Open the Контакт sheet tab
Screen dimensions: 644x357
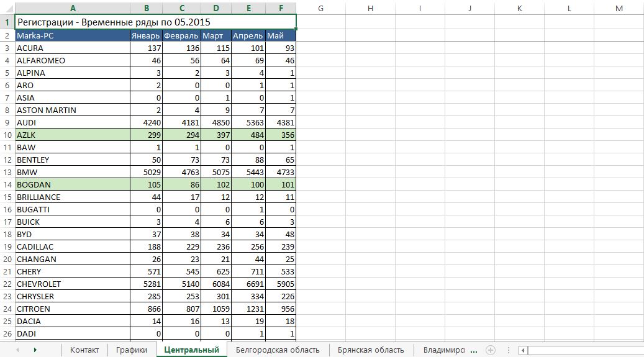84,350
